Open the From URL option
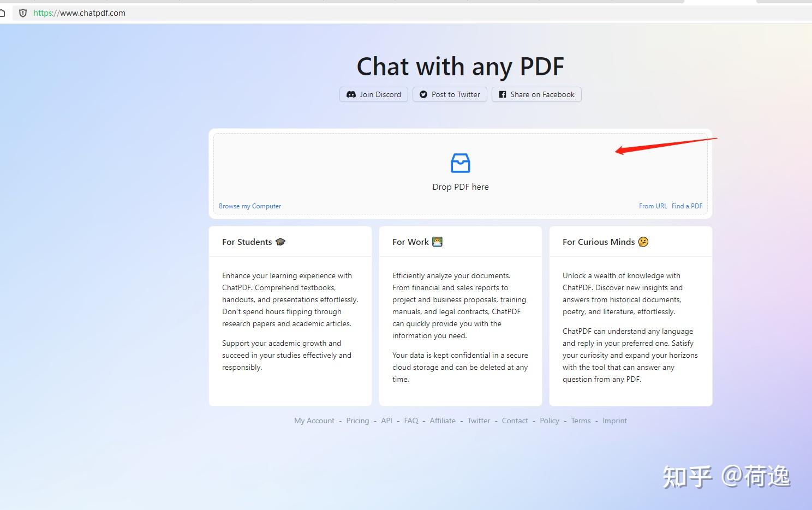The height and width of the screenshot is (510, 812). [653, 206]
